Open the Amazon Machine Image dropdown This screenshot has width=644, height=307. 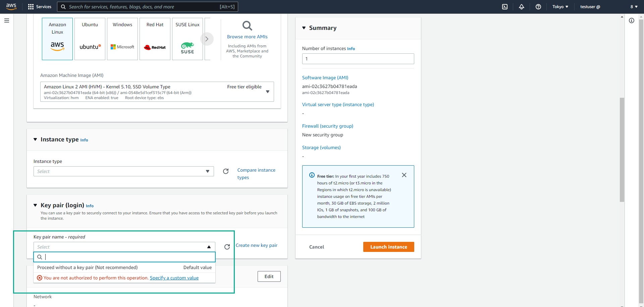pos(157,92)
